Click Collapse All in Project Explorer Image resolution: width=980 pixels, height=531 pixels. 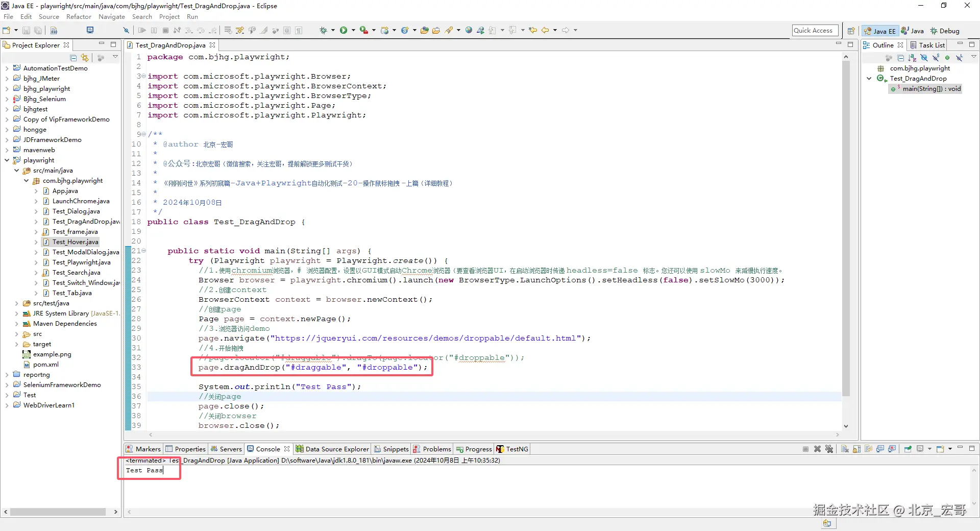click(73, 58)
